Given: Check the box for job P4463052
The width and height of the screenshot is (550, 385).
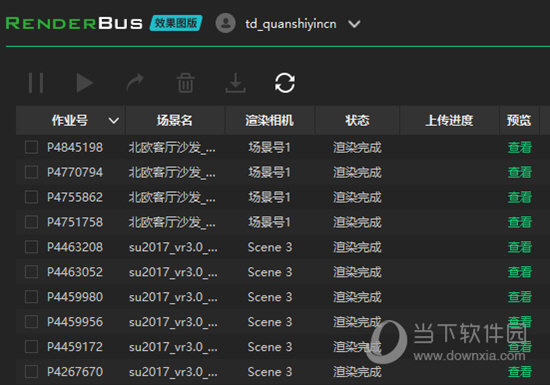Looking at the screenshot, I should [32, 271].
